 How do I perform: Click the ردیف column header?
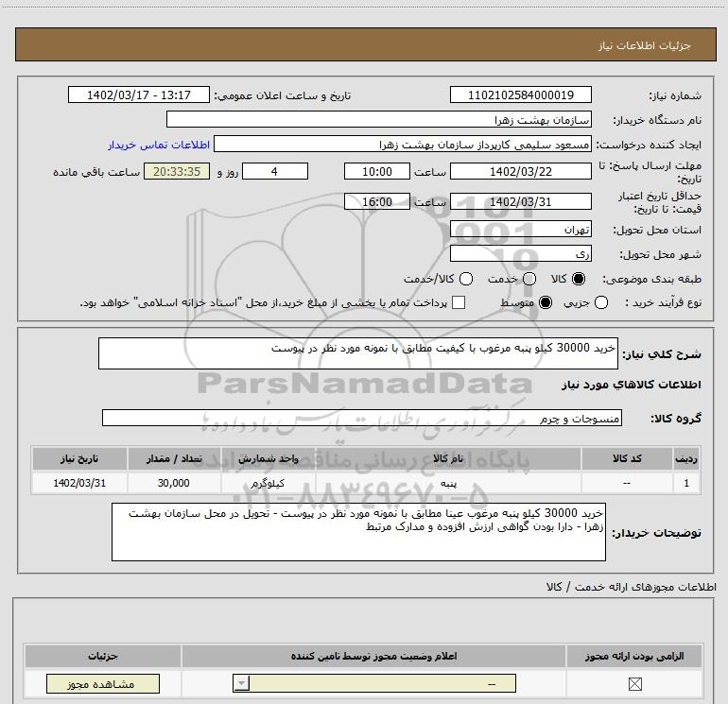(x=686, y=458)
